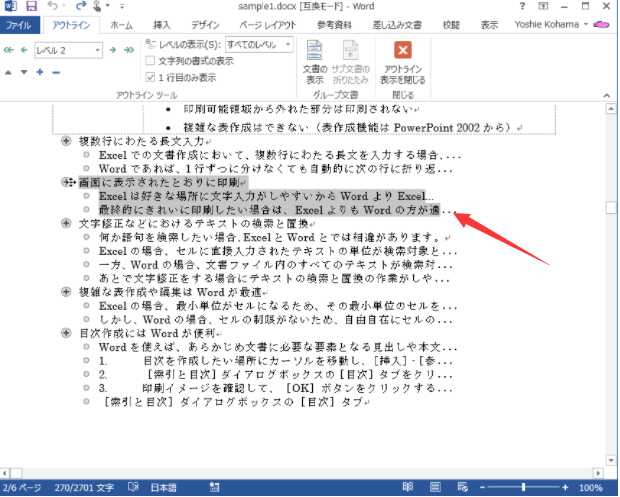This screenshot has height=497, width=620.
Task: Promote to Heading 1 with double left arrow
Action: click(x=8, y=50)
